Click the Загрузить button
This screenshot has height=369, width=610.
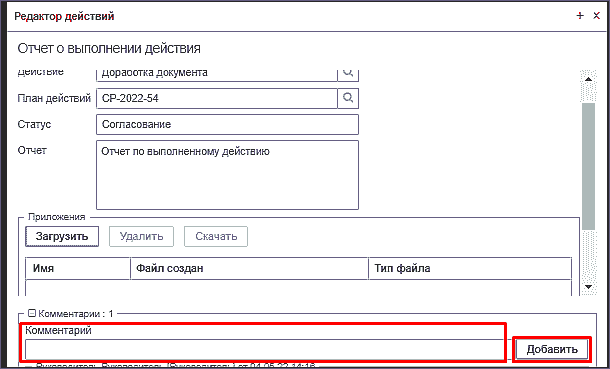[62, 236]
